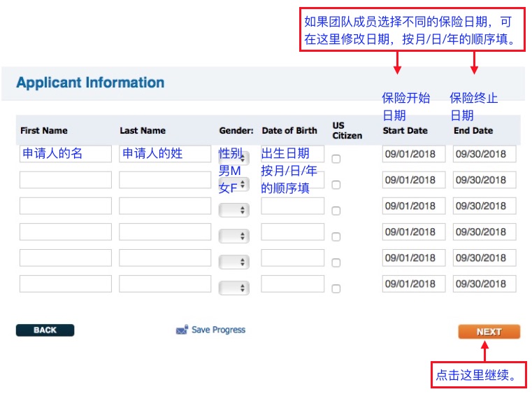Select End Date field in last row
The width and height of the screenshot is (532, 394).
coord(484,283)
